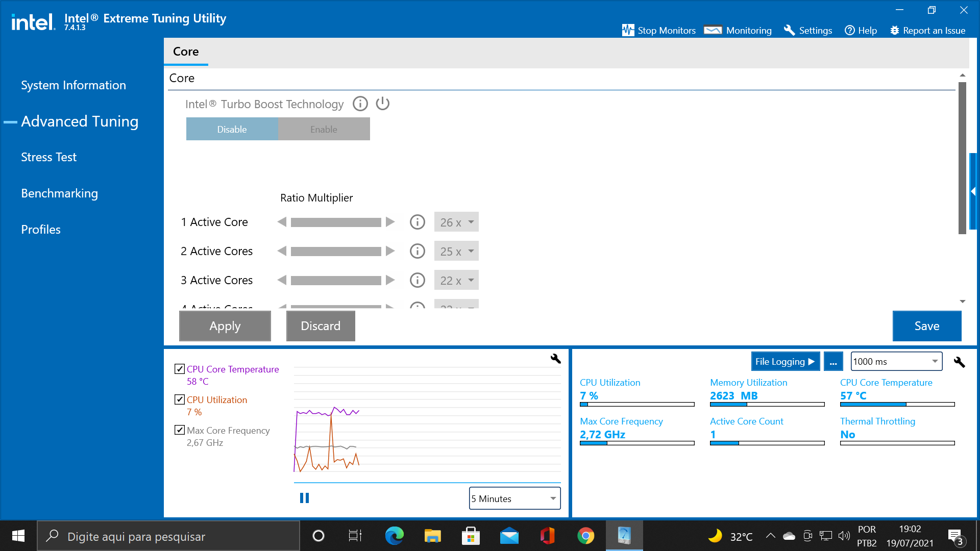Increase 2 Active Cores ratio with right arrow
This screenshot has height=551, width=980.
coord(390,251)
